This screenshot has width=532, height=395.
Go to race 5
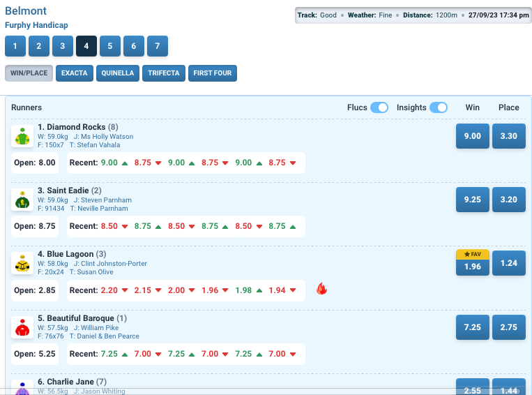coord(110,46)
